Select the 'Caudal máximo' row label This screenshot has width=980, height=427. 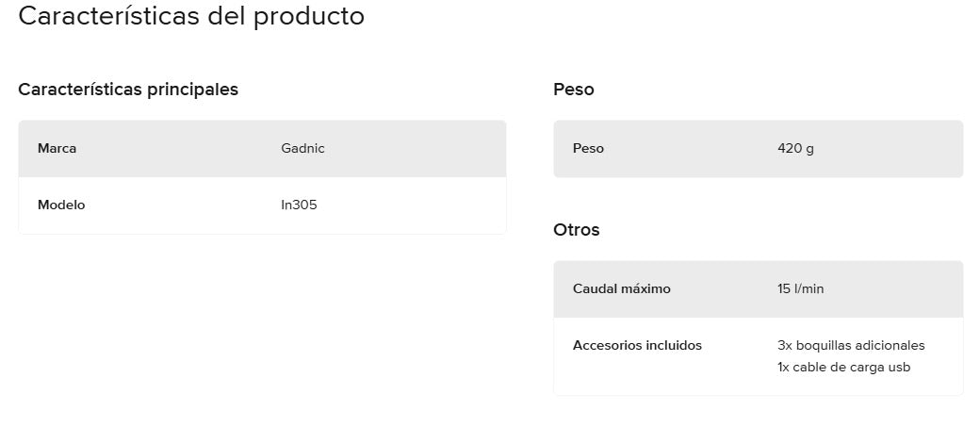pos(622,288)
